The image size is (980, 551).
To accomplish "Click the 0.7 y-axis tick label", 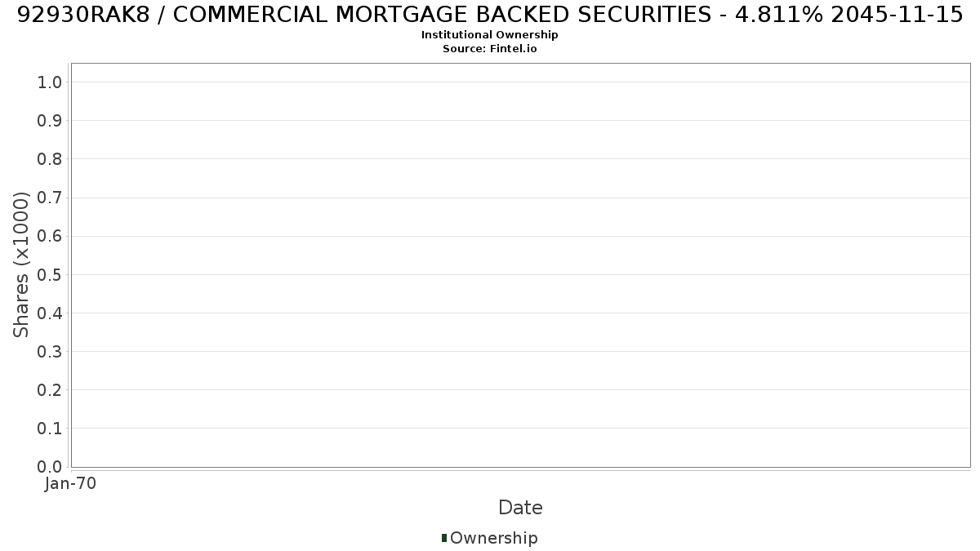I will [50, 198].
